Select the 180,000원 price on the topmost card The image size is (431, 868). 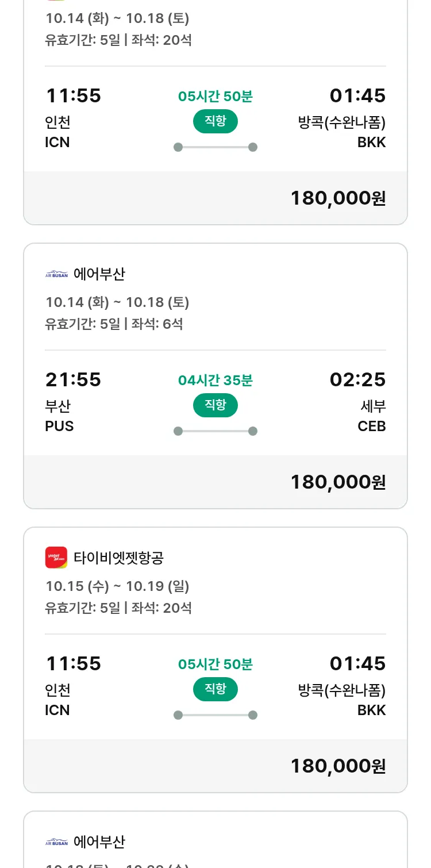click(338, 198)
